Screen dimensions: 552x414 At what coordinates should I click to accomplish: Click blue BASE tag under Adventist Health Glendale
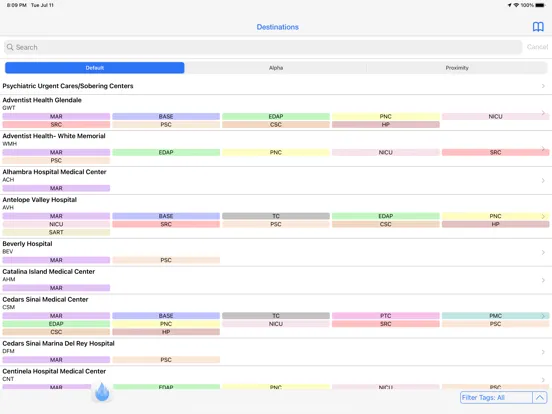tap(166, 117)
